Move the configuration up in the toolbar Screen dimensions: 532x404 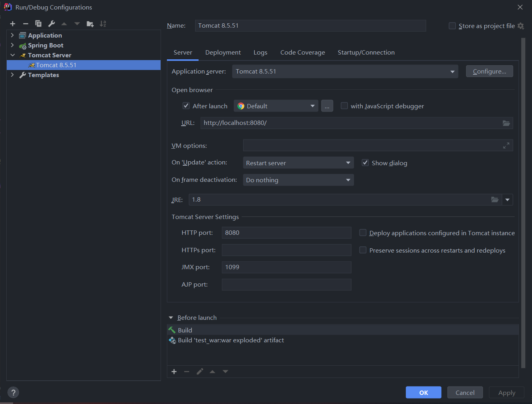point(64,24)
